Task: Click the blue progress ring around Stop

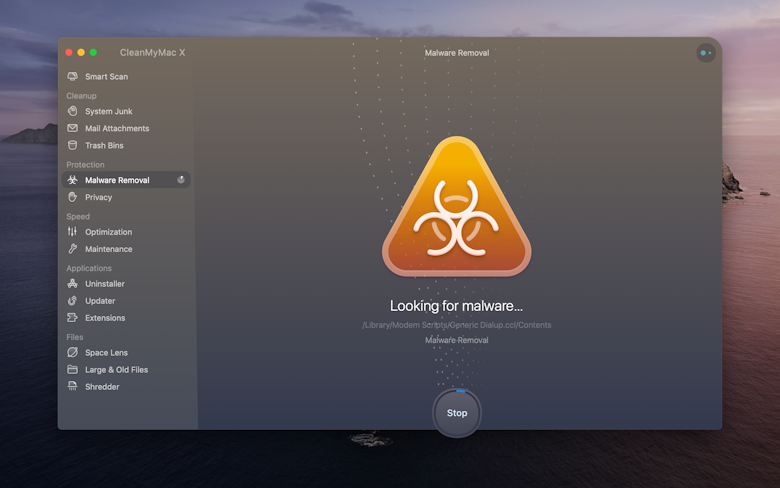Action: [461, 391]
